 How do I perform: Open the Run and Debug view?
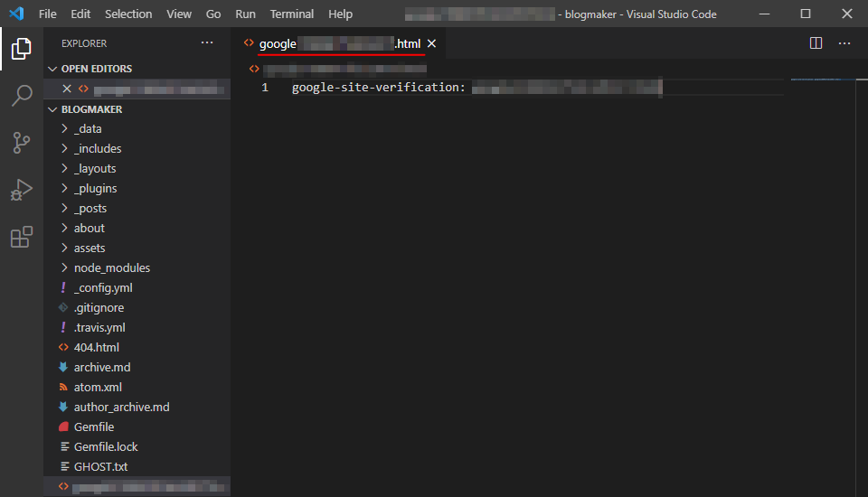point(21,190)
